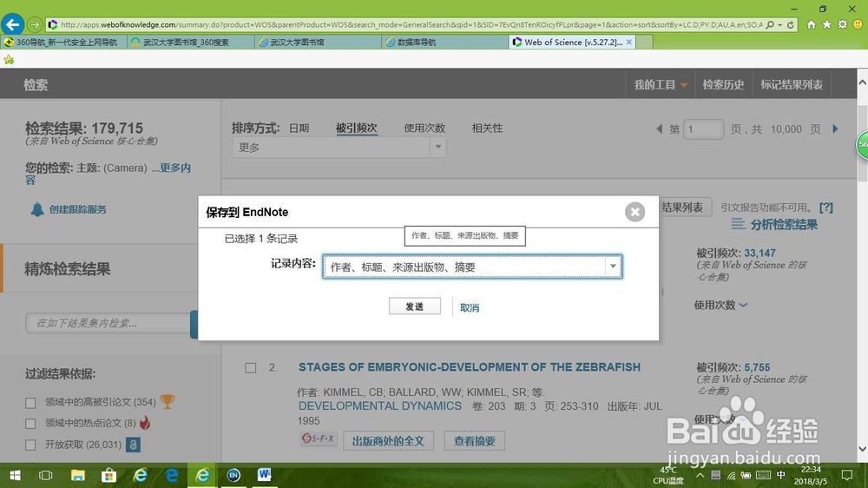The height and width of the screenshot is (488, 868).
Task: Tick checkbox for 领域中的高被引论文 (354)
Action: click(x=30, y=403)
